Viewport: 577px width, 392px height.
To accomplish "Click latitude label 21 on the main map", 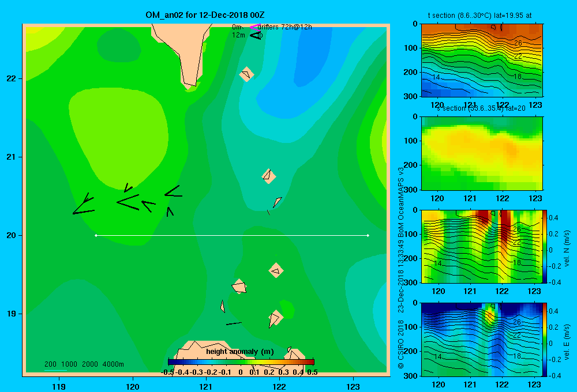I will click(12, 157).
